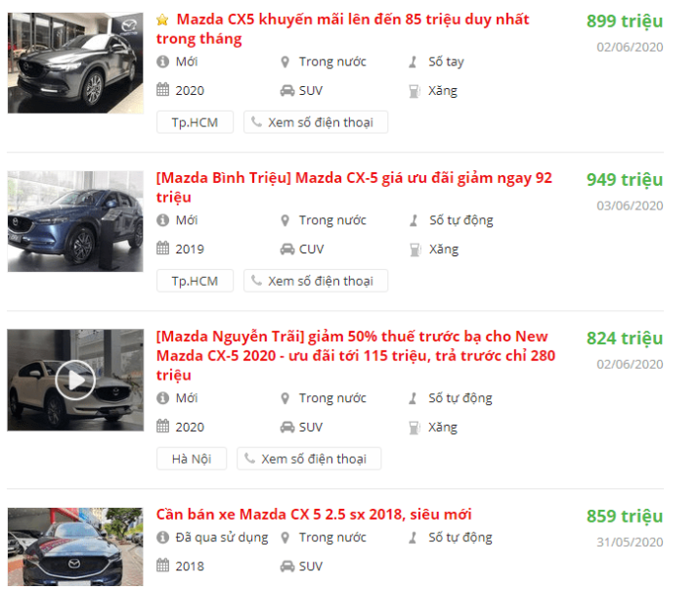
Task: Click the info icon beside Đã qua sử dụng
Action: point(163,537)
